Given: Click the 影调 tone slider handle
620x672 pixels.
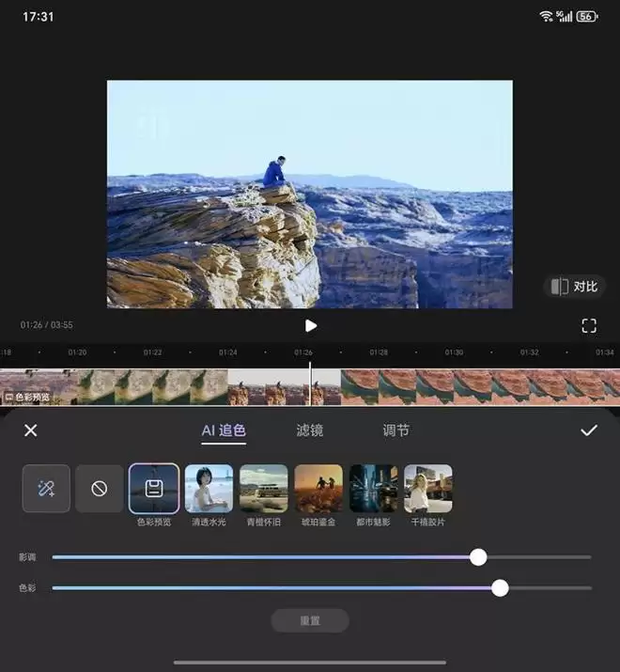Looking at the screenshot, I should pyautogui.click(x=478, y=557).
